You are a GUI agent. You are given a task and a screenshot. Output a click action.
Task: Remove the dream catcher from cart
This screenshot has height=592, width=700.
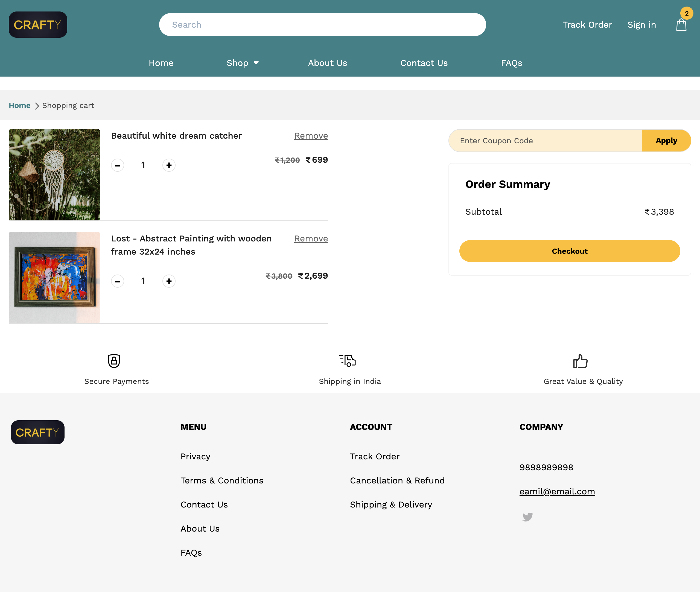point(311,136)
